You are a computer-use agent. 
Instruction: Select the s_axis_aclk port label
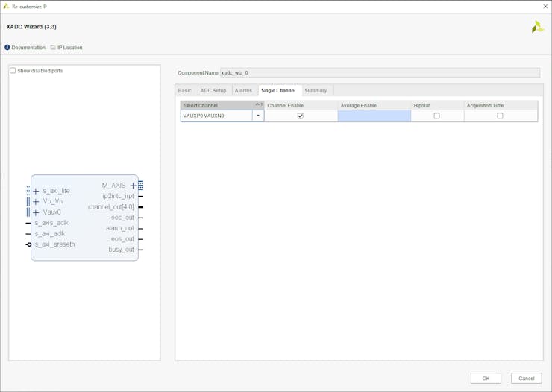[x=51, y=223]
